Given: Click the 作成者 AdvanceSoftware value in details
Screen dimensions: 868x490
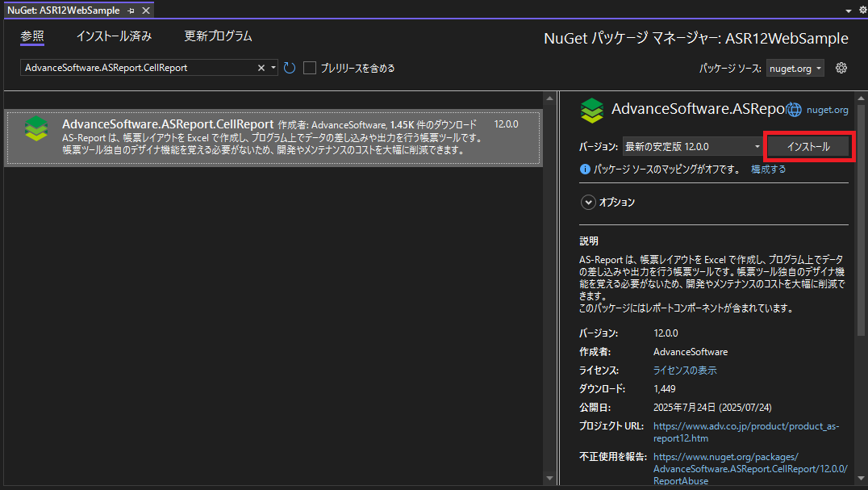Looking at the screenshot, I should click(691, 352).
